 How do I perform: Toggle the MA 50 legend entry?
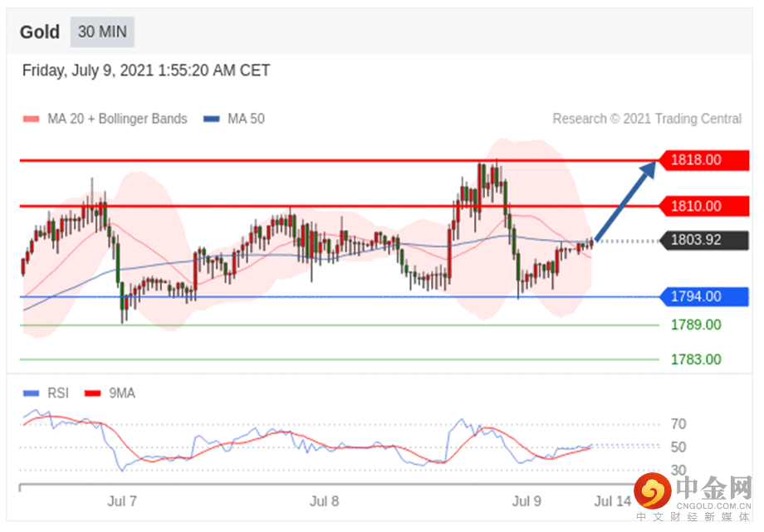click(x=234, y=119)
